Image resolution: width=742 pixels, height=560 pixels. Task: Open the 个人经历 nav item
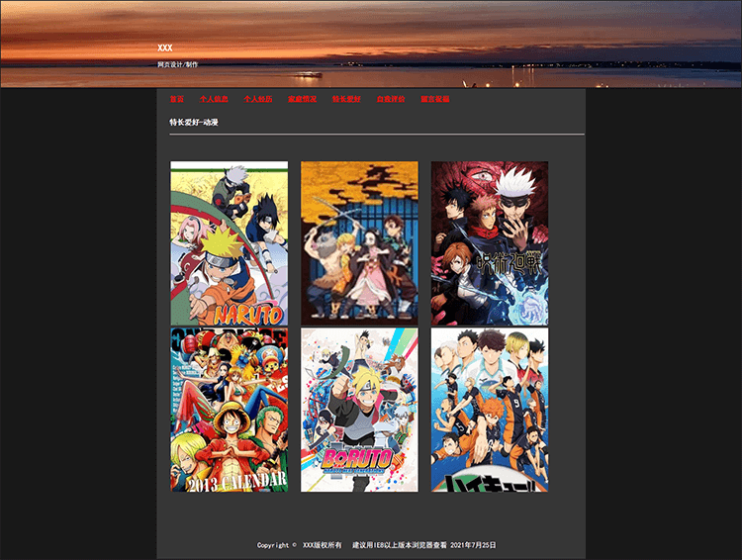pyautogui.click(x=258, y=99)
